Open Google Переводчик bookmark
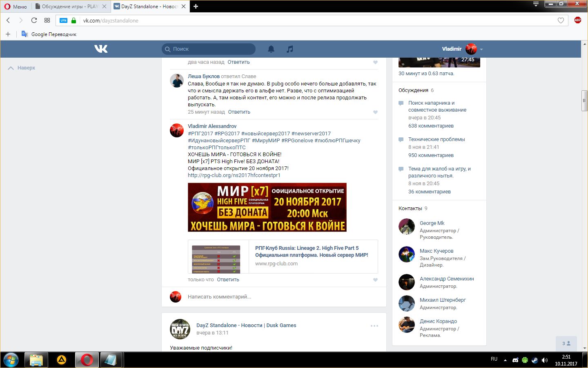Image resolution: width=588 pixels, height=368 pixels. 49,34
